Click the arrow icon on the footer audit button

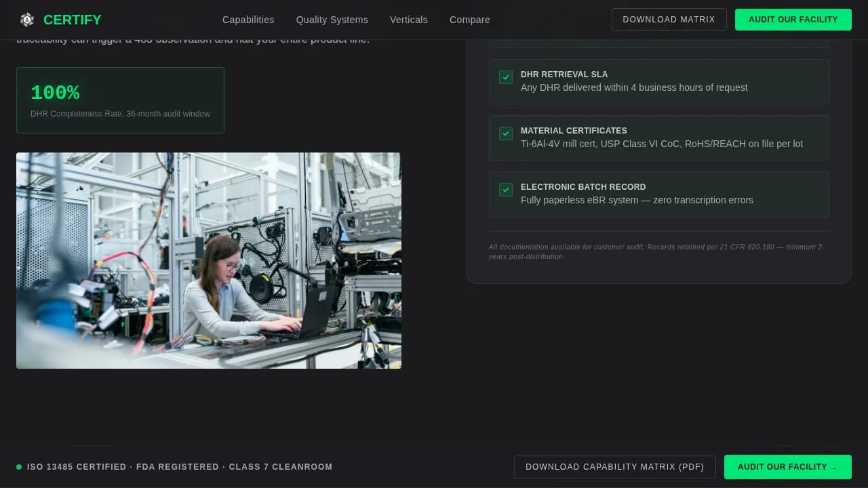click(835, 467)
